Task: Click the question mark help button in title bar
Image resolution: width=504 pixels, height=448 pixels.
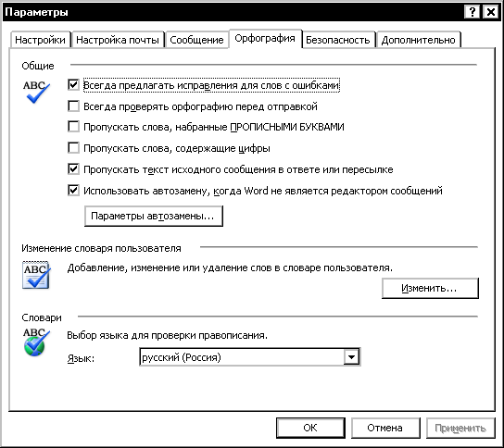Action: click(472, 12)
